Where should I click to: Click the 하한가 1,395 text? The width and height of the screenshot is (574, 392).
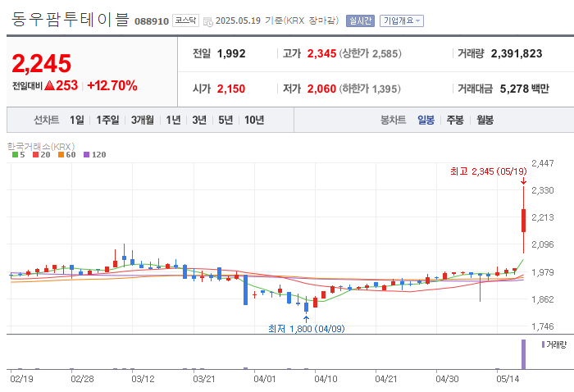coord(370,89)
